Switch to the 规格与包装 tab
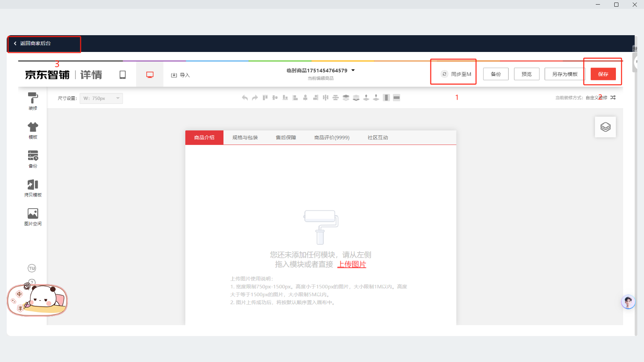Viewport: 644px width, 362px height. coord(245,137)
